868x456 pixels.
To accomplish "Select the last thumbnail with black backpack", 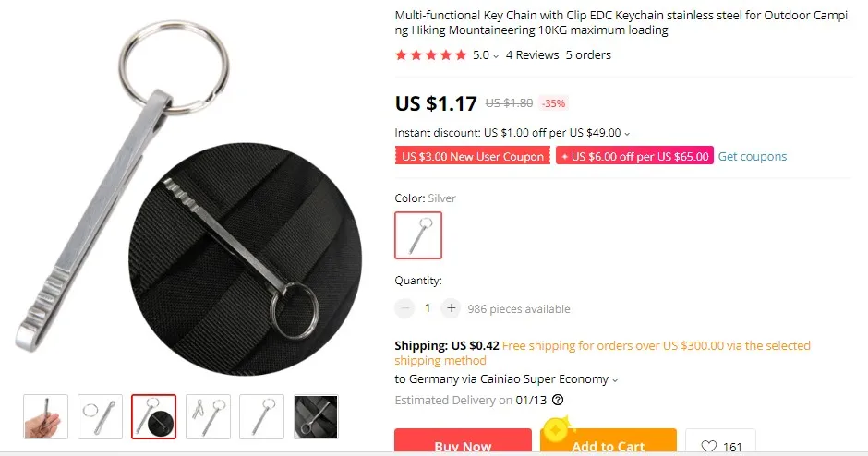I will (x=316, y=416).
